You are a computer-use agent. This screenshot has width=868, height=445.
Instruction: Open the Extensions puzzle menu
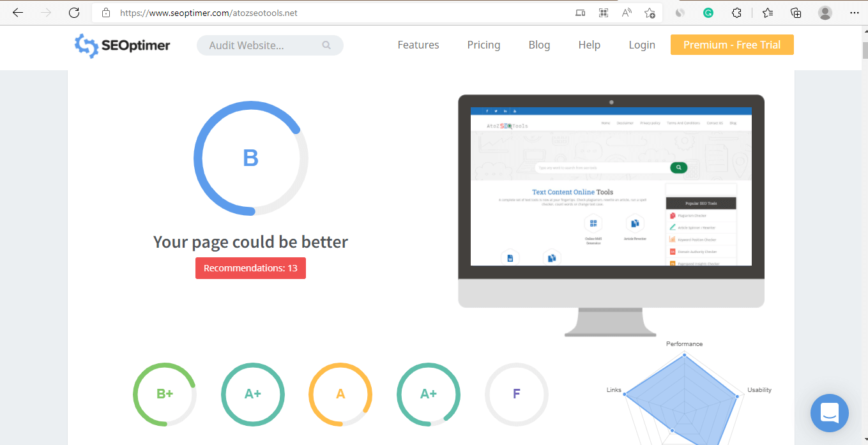[x=736, y=13]
